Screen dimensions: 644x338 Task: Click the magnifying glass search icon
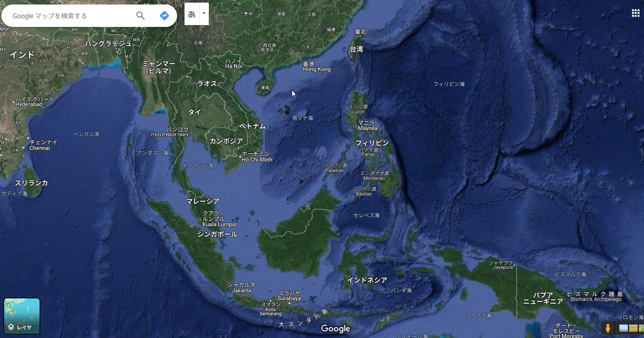[140, 16]
